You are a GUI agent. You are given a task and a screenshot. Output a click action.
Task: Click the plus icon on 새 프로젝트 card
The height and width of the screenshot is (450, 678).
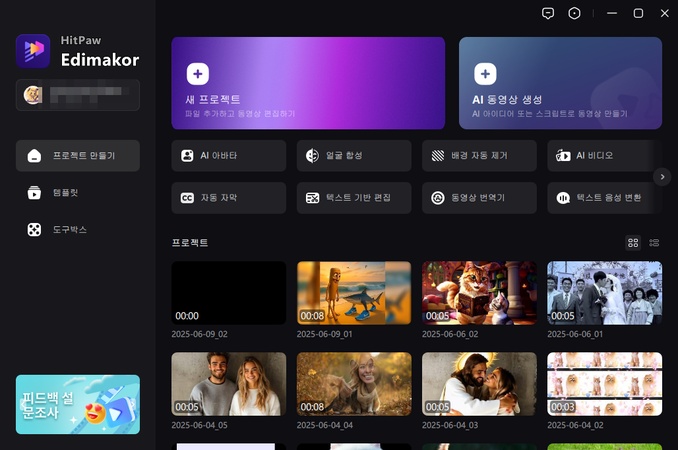click(x=198, y=74)
